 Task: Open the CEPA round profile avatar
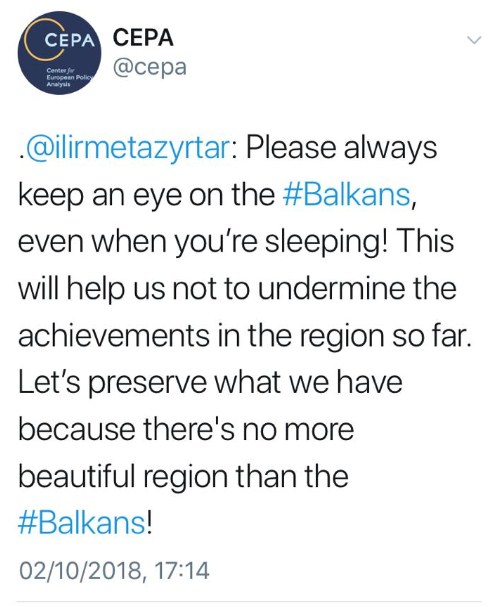pyautogui.click(x=59, y=52)
